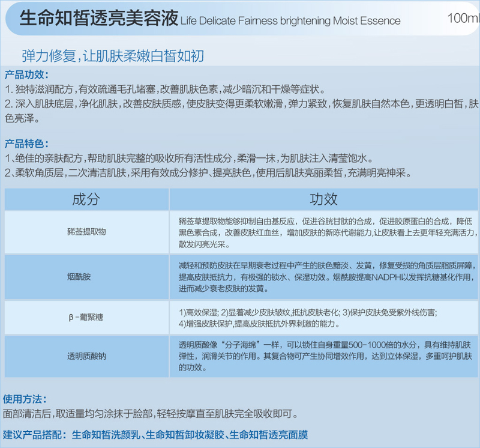Select the 烟酰胺 ingredient cell

point(86,277)
